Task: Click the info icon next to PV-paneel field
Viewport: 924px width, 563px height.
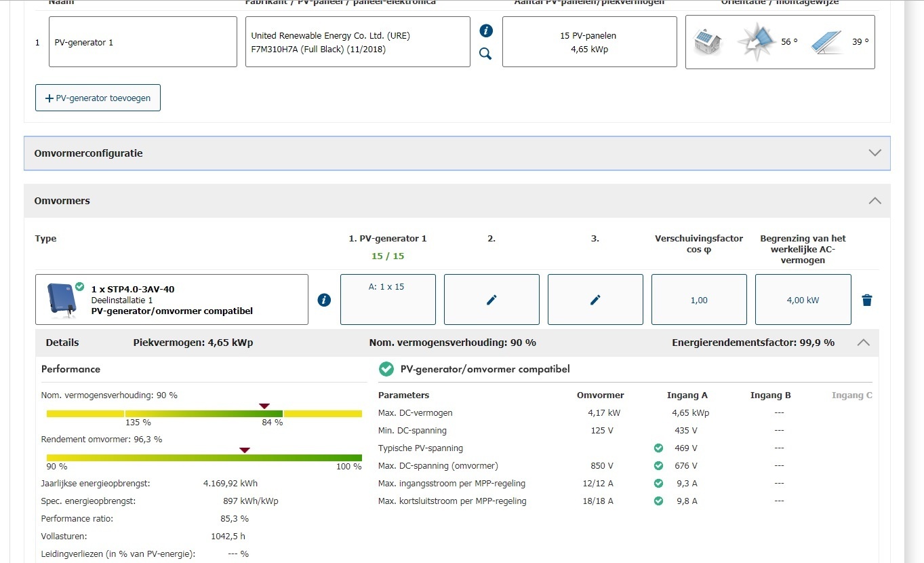Action: pos(486,31)
